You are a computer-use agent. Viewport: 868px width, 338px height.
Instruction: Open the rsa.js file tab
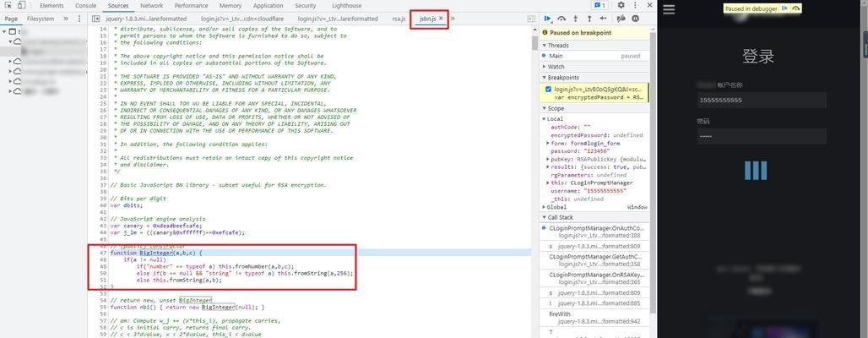tap(399, 19)
